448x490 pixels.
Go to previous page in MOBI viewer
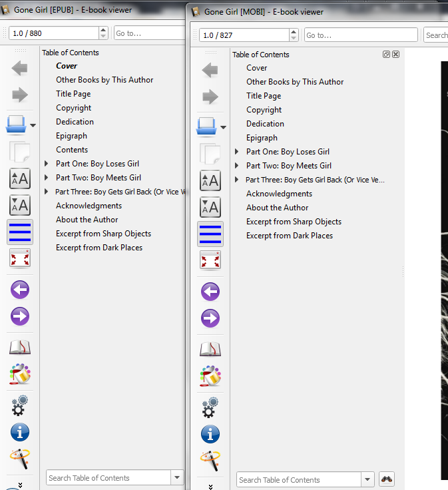(x=210, y=292)
